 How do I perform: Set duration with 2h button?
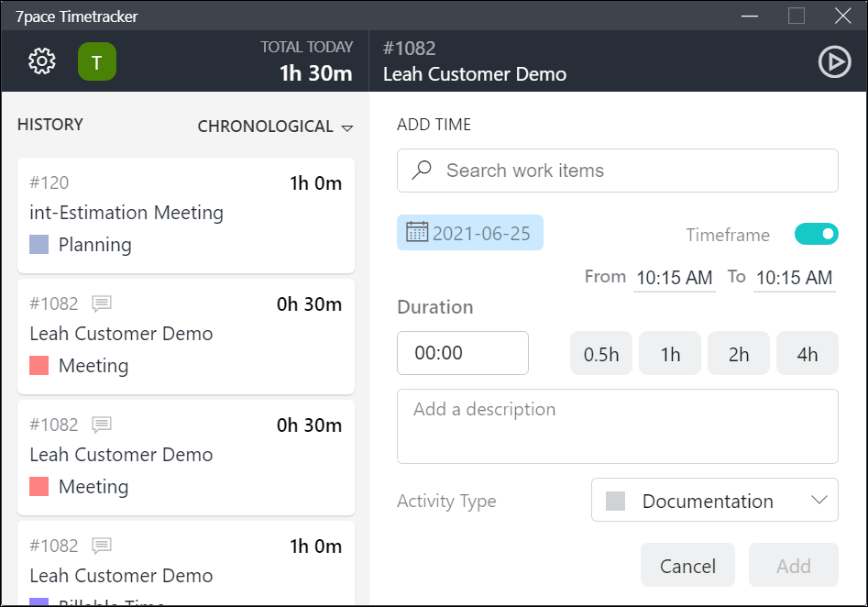coord(739,353)
